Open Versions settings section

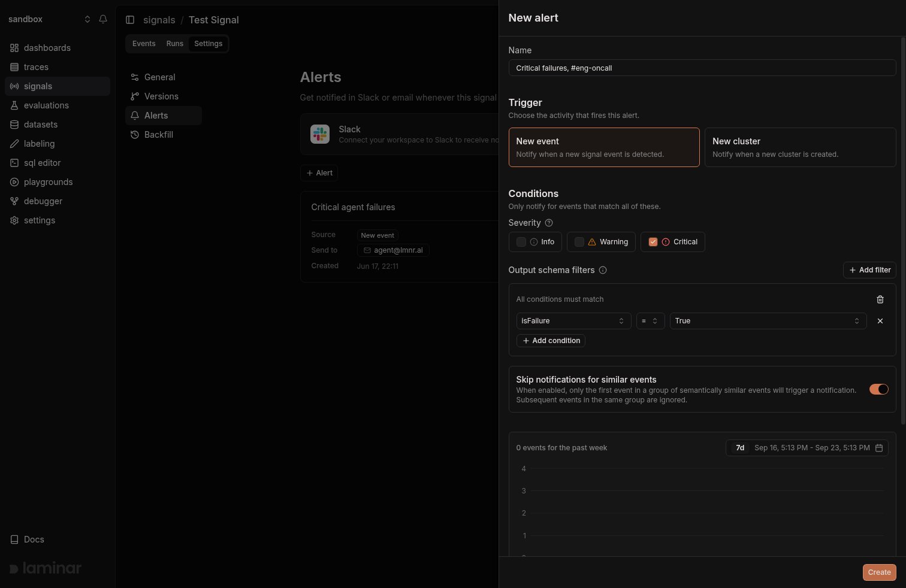pyautogui.click(x=164, y=96)
